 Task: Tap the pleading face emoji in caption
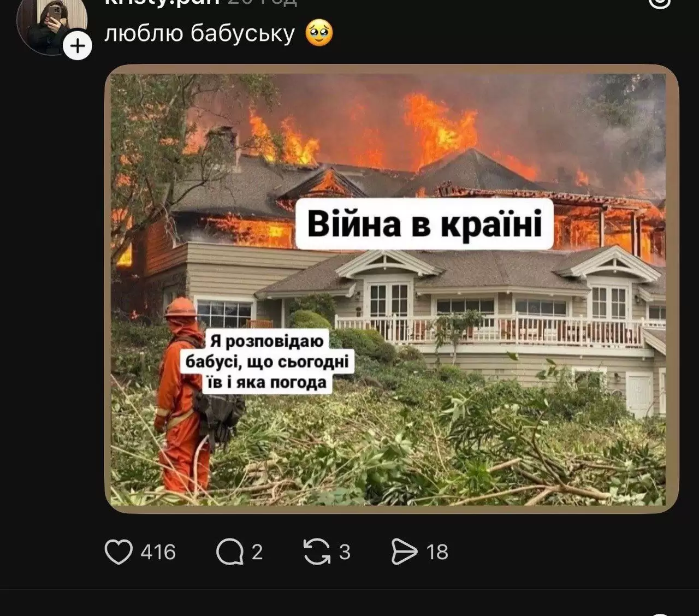[319, 33]
